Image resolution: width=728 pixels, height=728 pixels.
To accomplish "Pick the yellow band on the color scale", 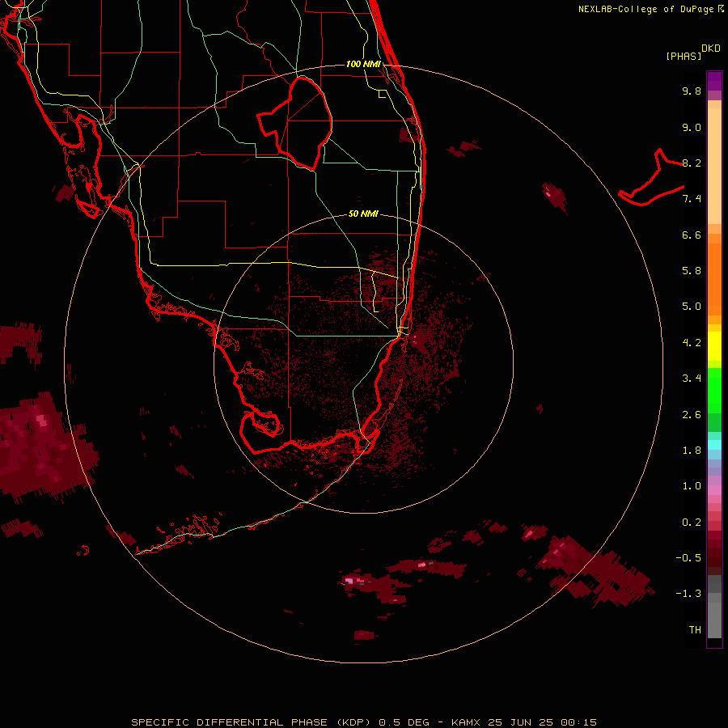I will click(x=714, y=346).
